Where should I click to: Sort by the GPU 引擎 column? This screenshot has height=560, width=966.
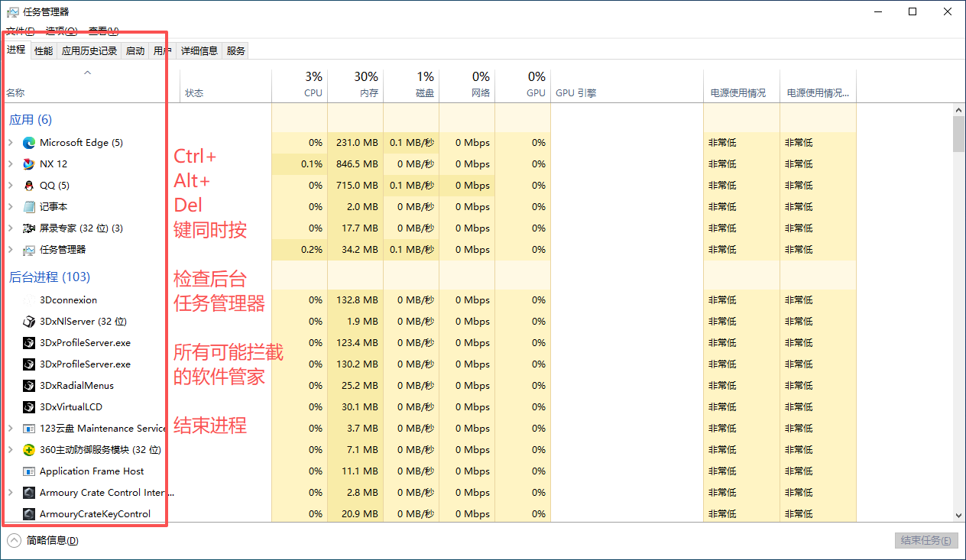[x=627, y=86]
